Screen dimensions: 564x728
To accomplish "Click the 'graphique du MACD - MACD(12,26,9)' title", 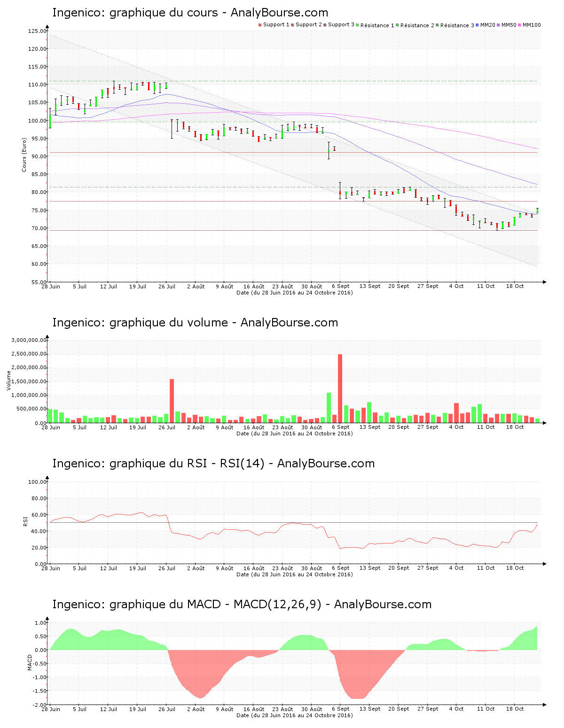I will click(x=215, y=604).
